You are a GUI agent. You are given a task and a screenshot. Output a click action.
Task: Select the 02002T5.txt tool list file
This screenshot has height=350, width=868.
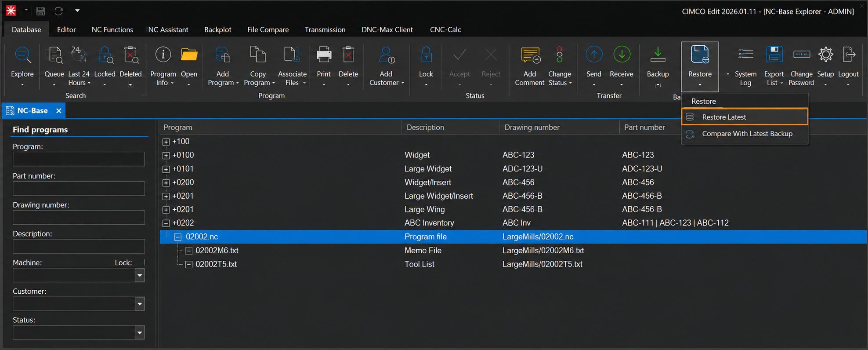tap(216, 264)
